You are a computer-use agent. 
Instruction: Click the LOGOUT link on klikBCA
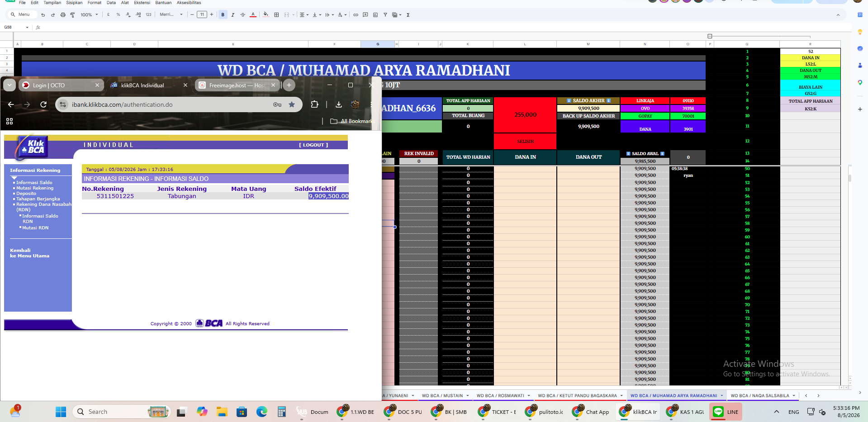pos(313,145)
